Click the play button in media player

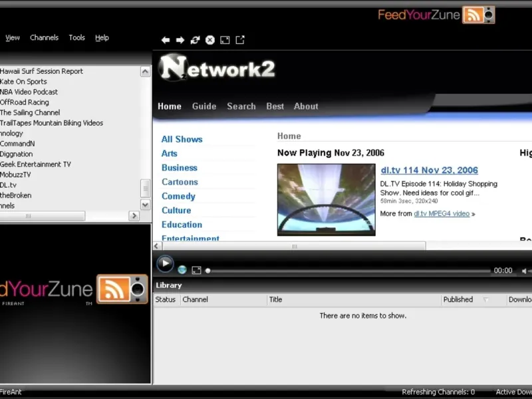pyautogui.click(x=165, y=263)
